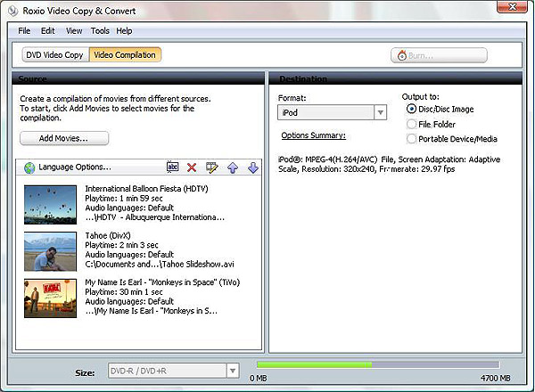535x392 pixels.
Task: Click the Playtime: 1 min 59 sec text
Action: pyautogui.click(x=124, y=199)
